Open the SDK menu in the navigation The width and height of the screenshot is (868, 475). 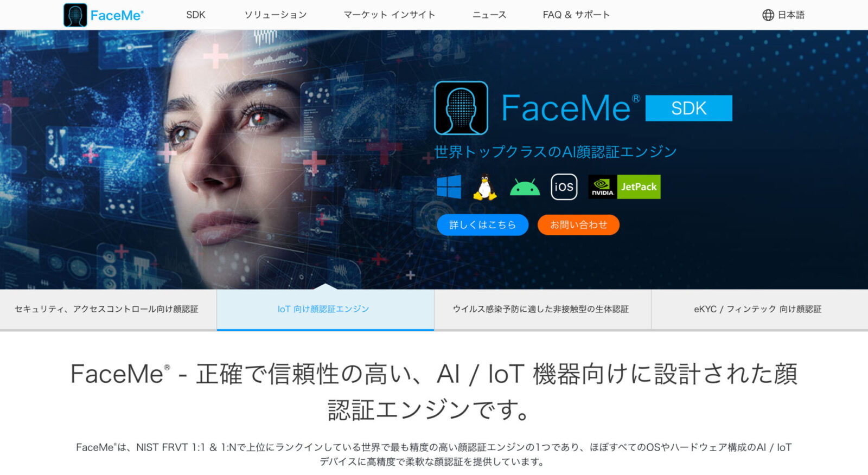click(196, 15)
